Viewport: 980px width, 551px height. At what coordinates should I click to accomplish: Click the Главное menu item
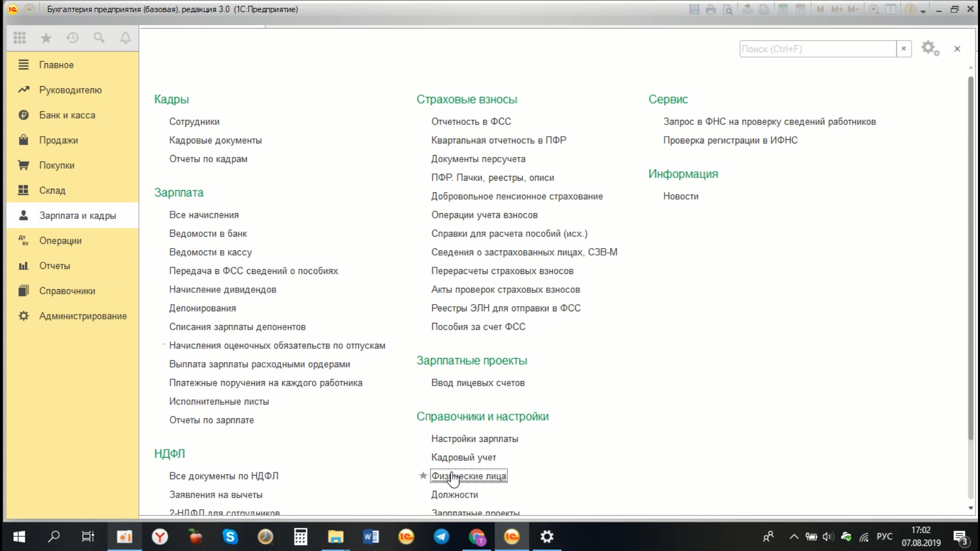[57, 65]
